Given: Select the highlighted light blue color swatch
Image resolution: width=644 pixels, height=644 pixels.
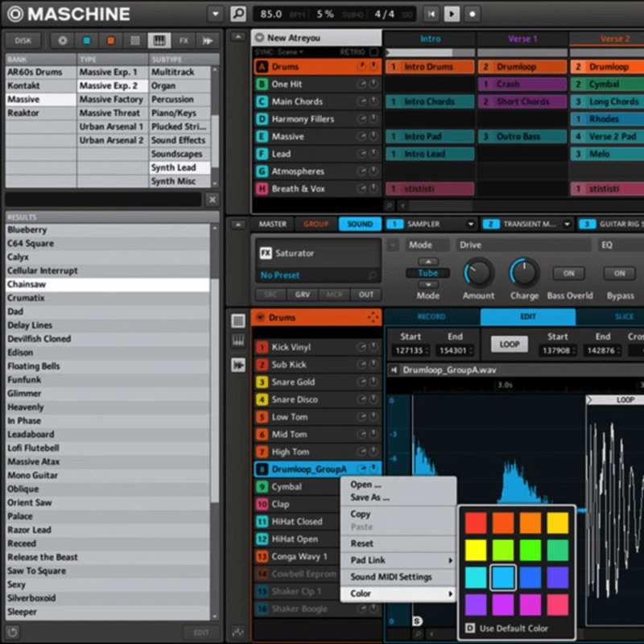Looking at the screenshot, I should click(503, 577).
